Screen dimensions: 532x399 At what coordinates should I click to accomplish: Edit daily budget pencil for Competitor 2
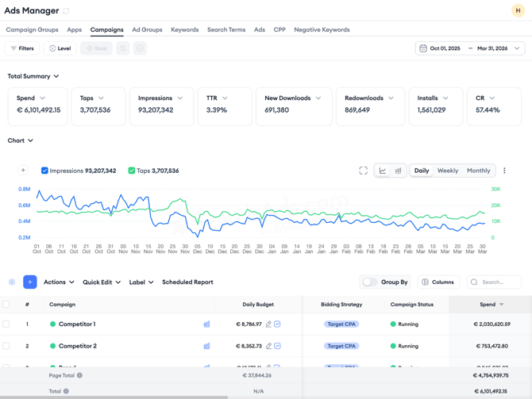tap(268, 346)
